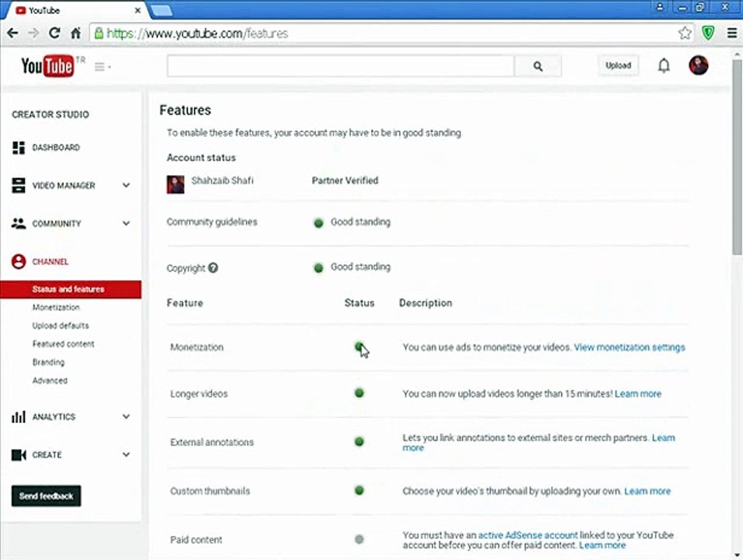Open the Channel section

coord(51,261)
